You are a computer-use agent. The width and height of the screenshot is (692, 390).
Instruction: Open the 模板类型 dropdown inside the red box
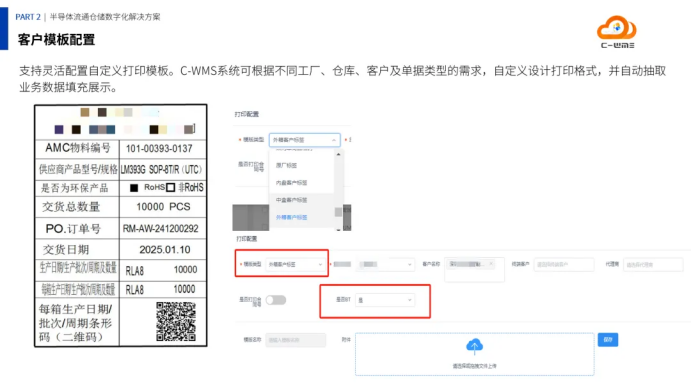[296, 264]
